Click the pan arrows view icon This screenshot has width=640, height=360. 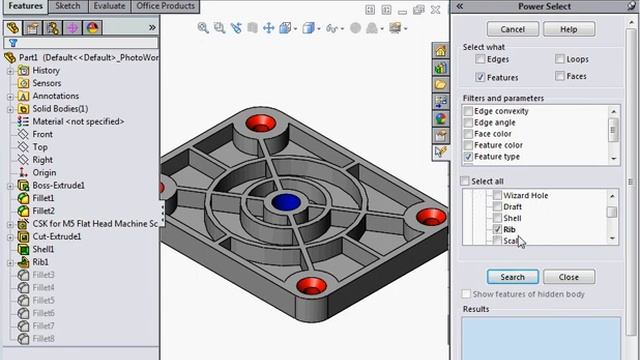268,28
